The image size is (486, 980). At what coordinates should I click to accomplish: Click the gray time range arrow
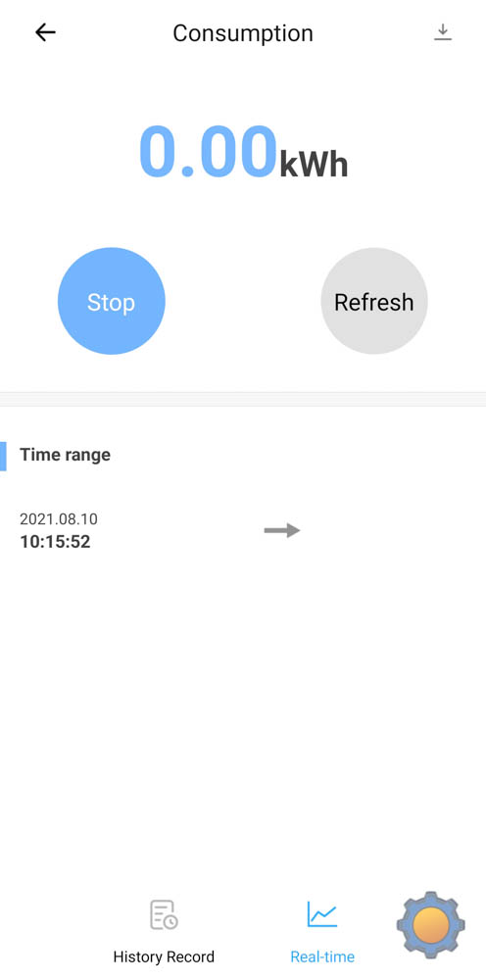[282, 530]
